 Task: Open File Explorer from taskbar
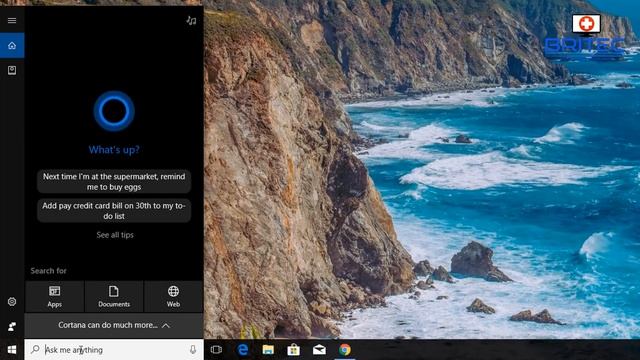click(268, 350)
